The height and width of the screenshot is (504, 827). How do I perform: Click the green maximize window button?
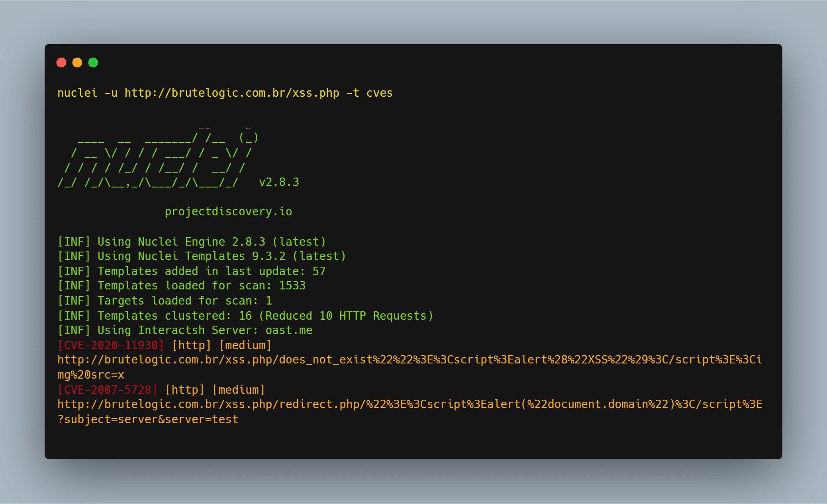[93, 63]
